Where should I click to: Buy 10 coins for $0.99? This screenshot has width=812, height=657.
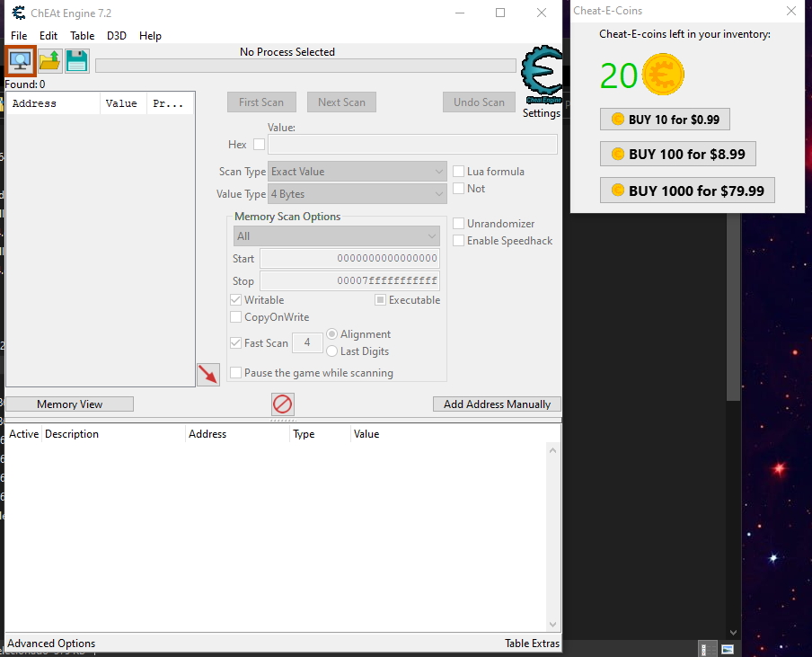pos(665,120)
